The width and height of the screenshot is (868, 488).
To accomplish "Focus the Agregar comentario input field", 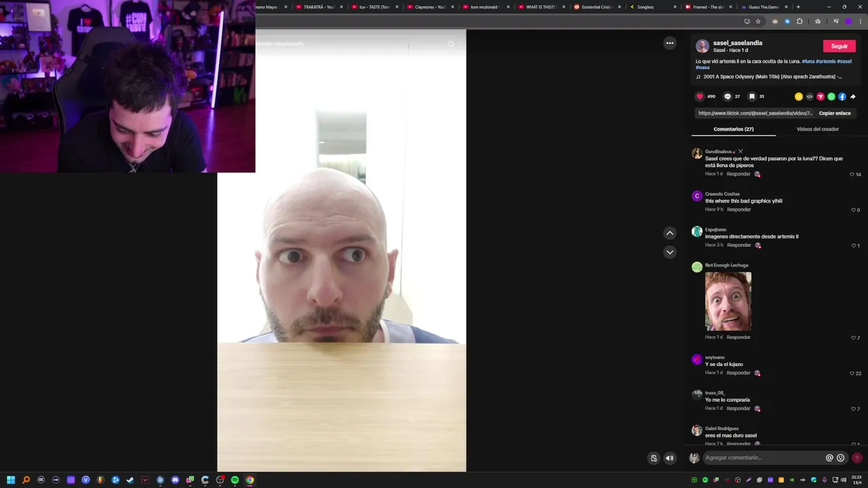I will 763,457.
